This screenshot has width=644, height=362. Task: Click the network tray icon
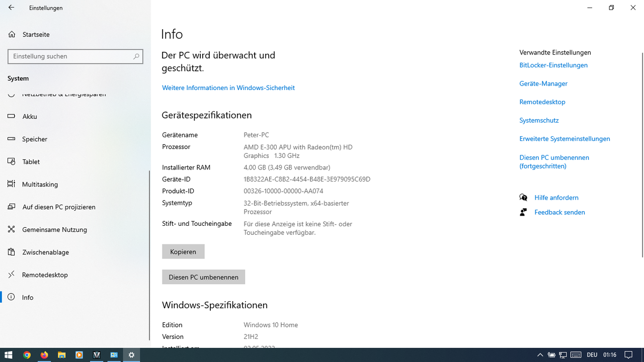[x=563, y=355]
